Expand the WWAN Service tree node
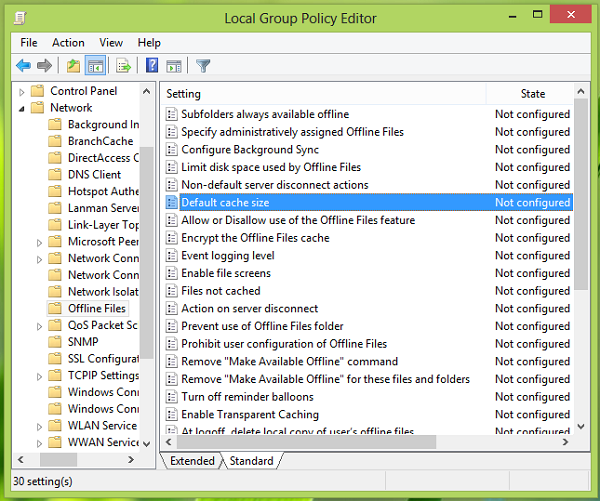The image size is (600, 501). pos(39,444)
